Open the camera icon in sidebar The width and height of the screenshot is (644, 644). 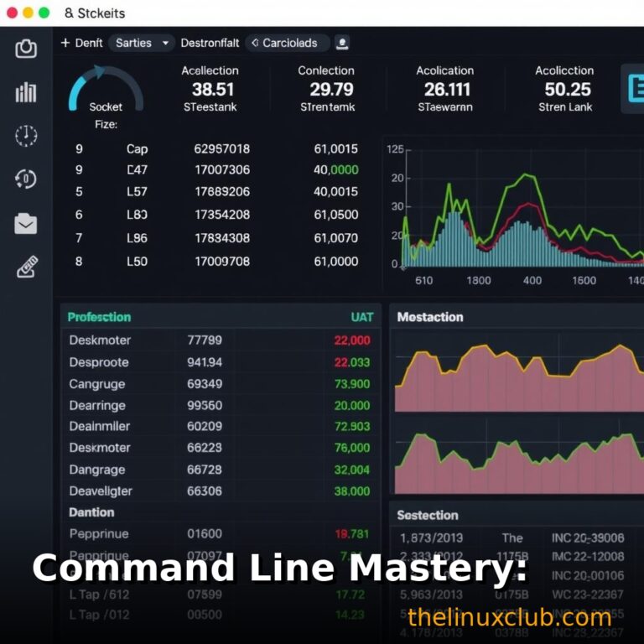[x=26, y=49]
